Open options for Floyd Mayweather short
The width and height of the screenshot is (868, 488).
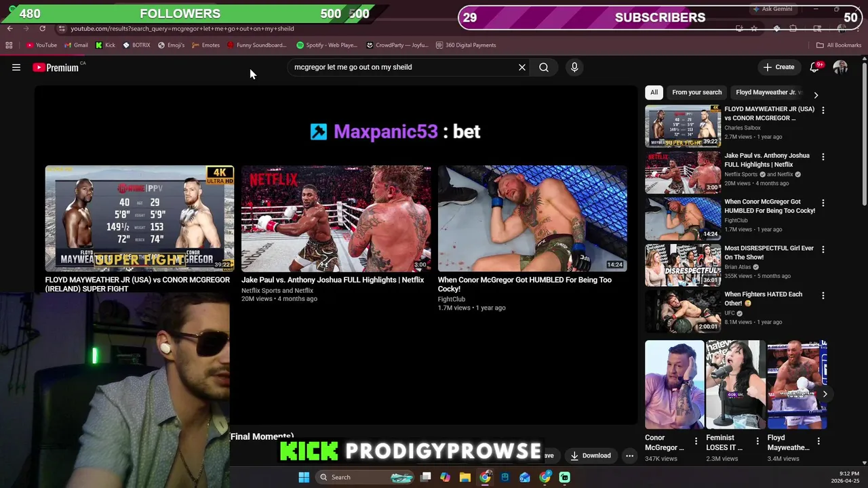818,441
